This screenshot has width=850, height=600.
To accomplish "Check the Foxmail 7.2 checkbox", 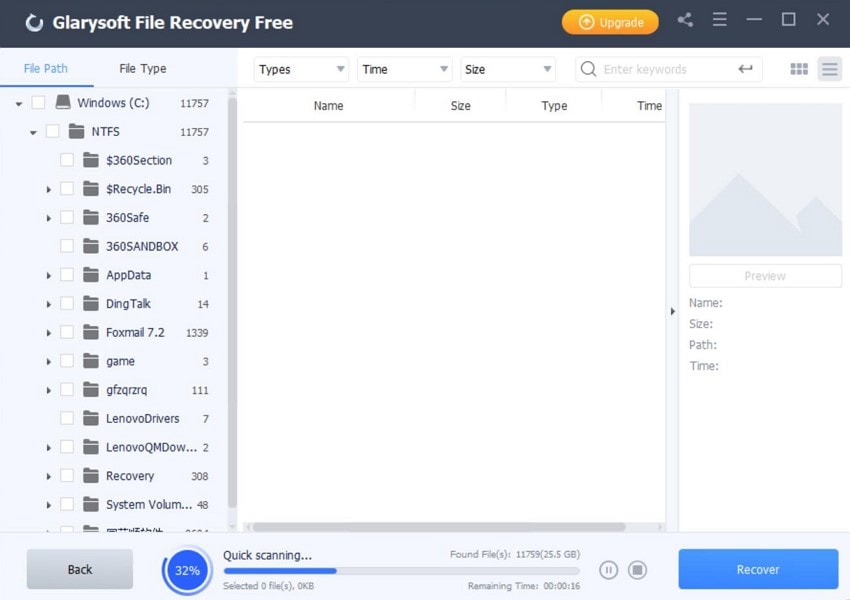I will 67,332.
